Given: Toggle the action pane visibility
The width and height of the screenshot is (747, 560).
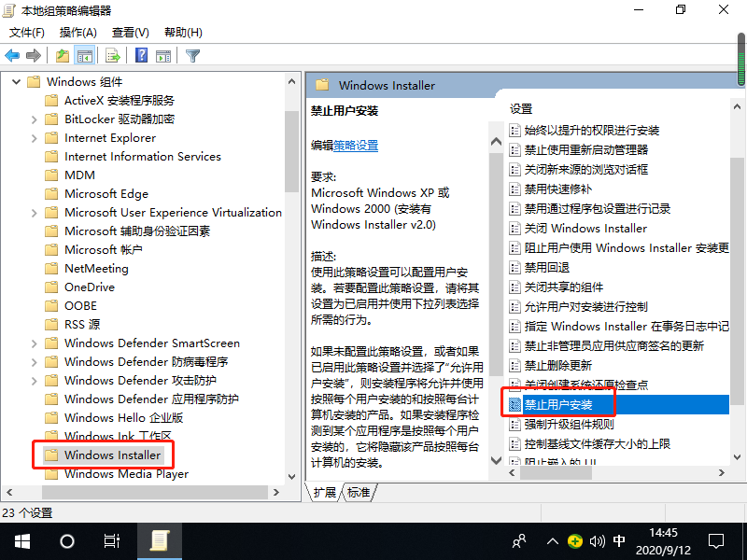Looking at the screenshot, I should [x=162, y=55].
